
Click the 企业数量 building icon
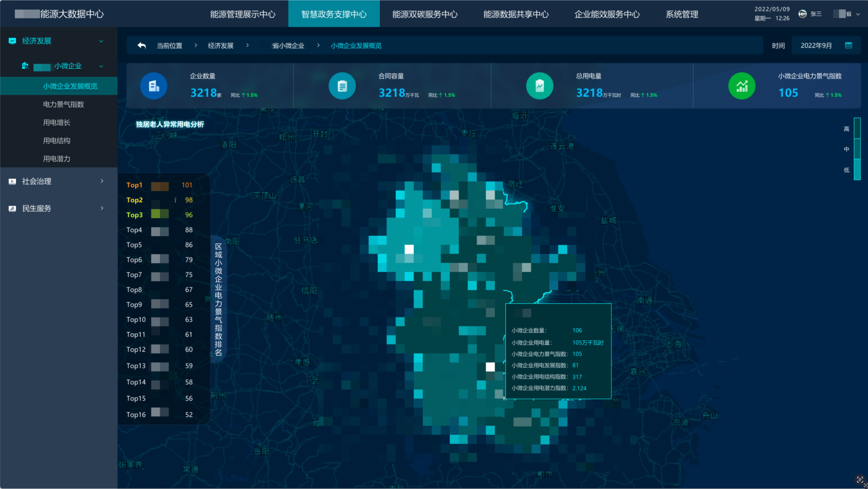pyautogui.click(x=154, y=86)
